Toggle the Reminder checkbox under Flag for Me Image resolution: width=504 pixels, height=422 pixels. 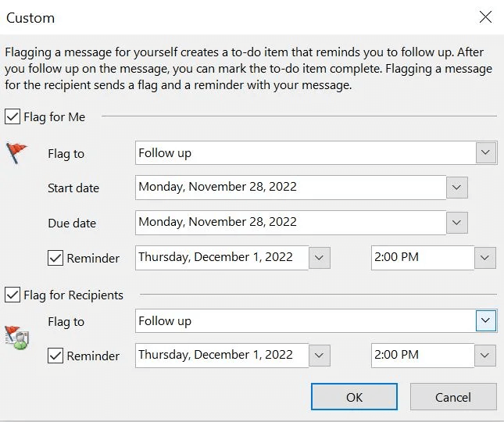55,258
